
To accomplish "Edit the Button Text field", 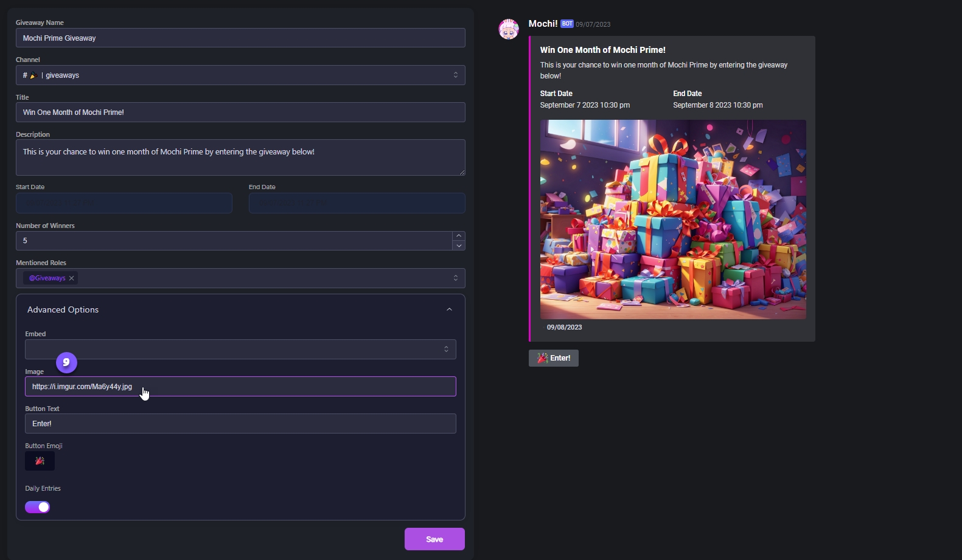I will 240,424.
